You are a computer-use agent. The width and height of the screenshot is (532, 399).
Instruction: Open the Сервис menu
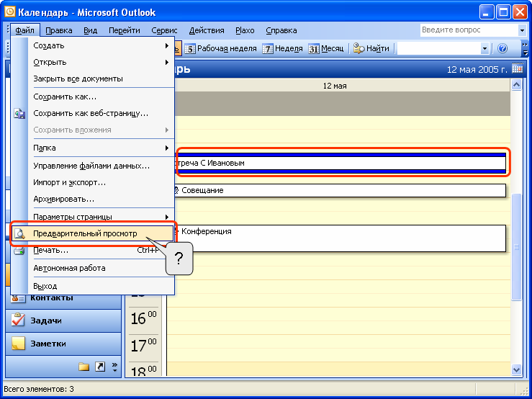coord(164,30)
